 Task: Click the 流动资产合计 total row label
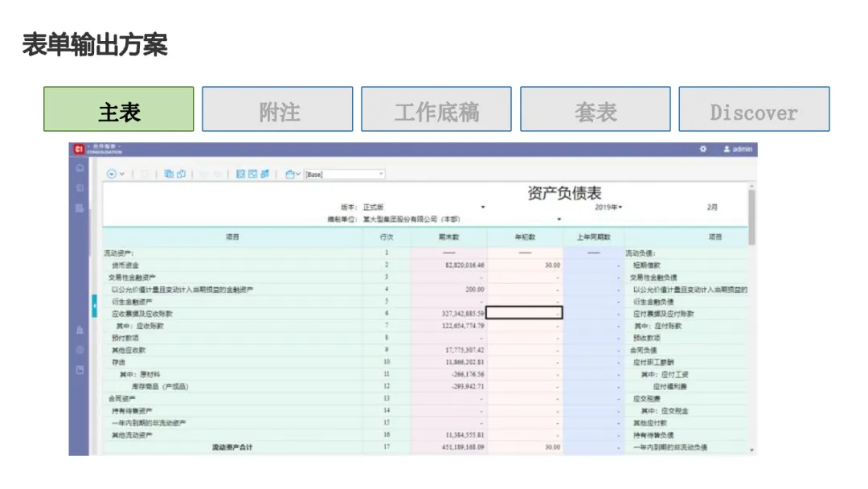(232, 447)
